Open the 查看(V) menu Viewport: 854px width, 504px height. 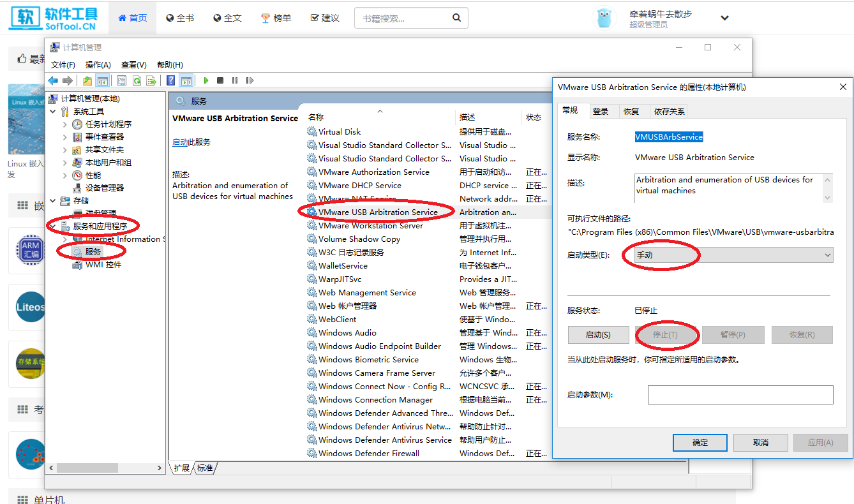point(134,65)
